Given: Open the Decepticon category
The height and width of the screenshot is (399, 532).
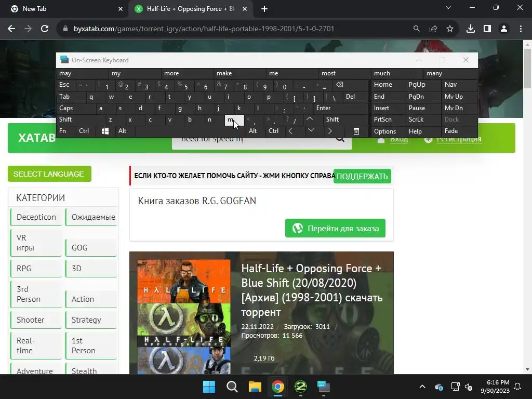Looking at the screenshot, I should click(x=36, y=217).
